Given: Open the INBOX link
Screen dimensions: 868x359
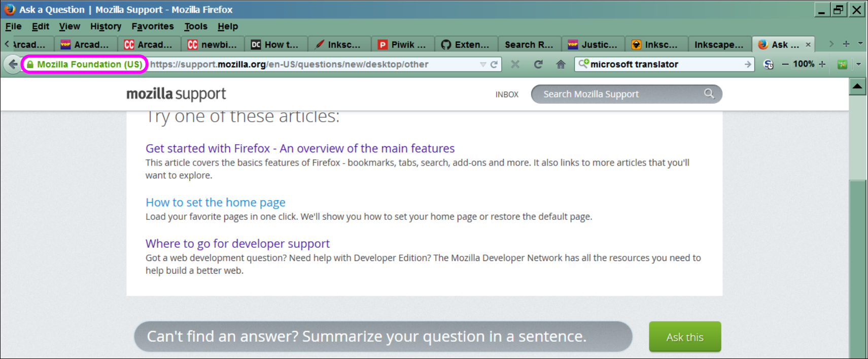Looking at the screenshot, I should tap(507, 94).
